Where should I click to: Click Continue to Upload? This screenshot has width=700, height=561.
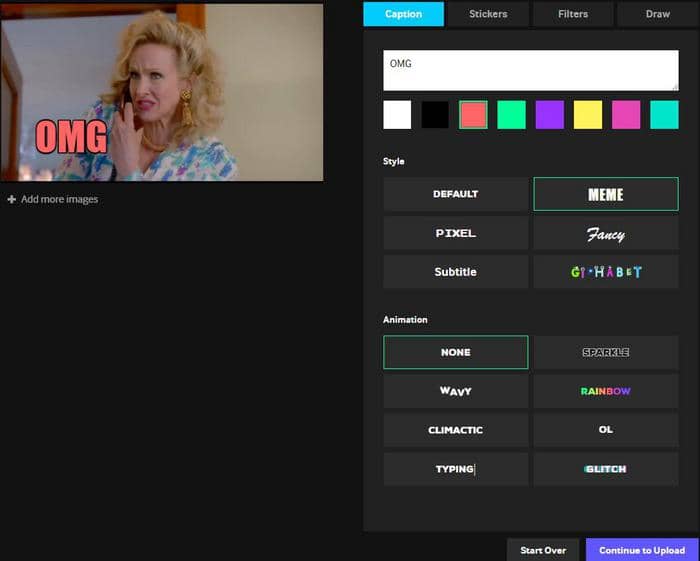(x=642, y=550)
